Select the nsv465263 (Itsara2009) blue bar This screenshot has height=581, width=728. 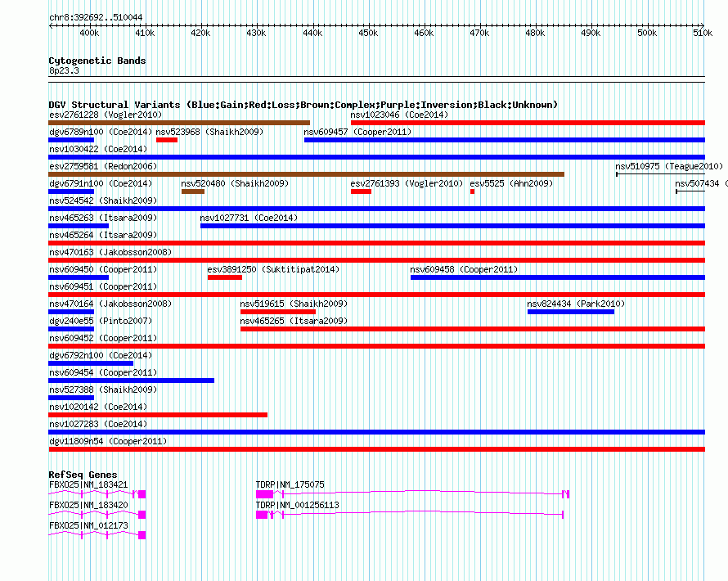(79, 226)
